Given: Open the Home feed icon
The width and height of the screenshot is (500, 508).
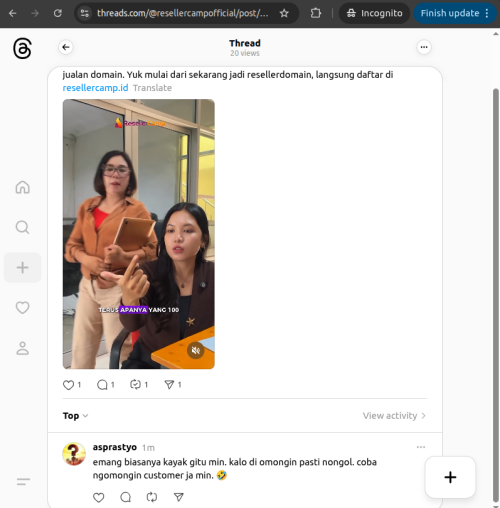Looking at the screenshot, I should tap(23, 187).
